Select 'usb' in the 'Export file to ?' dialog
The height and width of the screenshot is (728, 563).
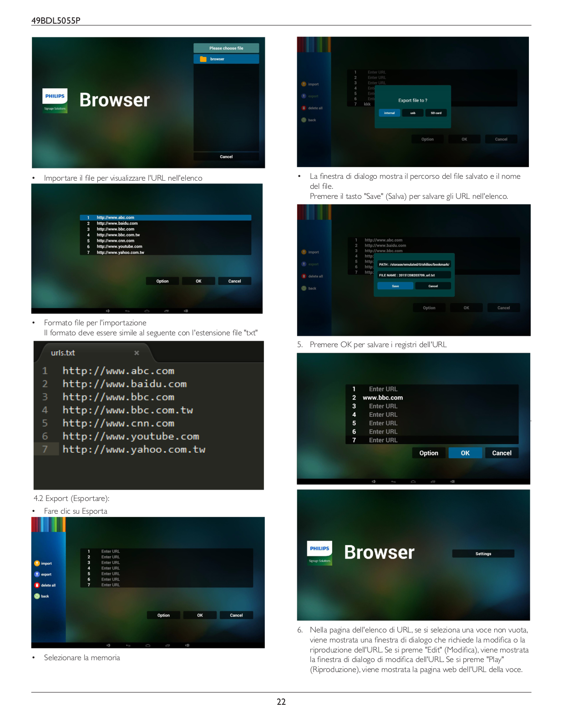(x=413, y=113)
